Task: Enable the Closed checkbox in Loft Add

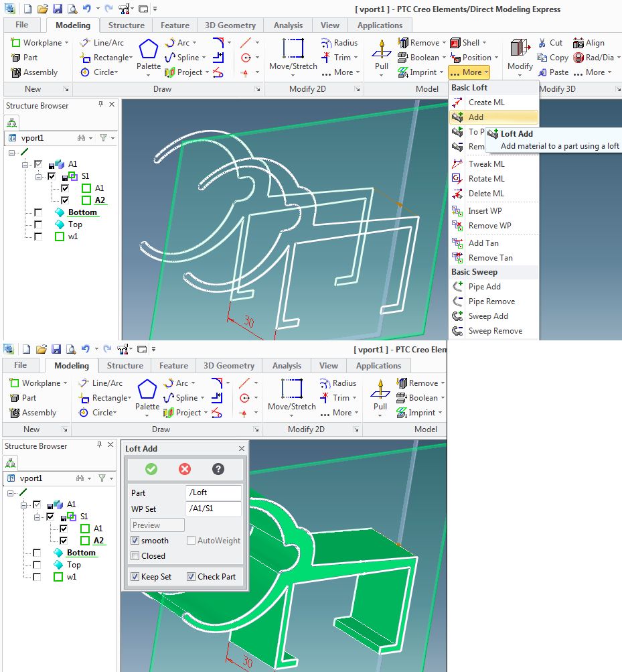Action: 135,556
